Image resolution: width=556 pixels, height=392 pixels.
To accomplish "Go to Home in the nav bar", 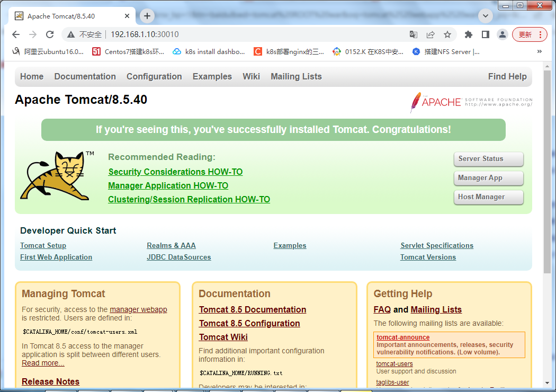I will click(x=32, y=77).
